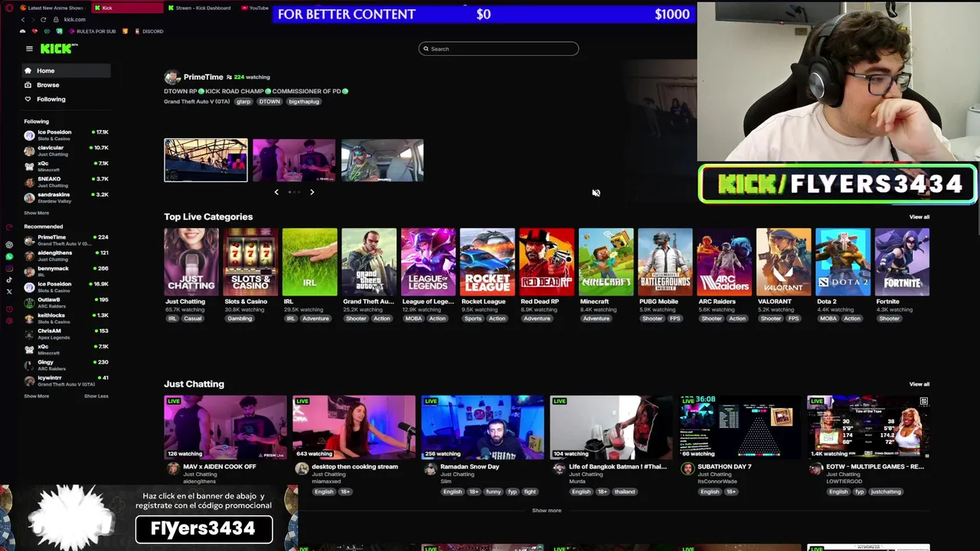Open Rocket League category cover
Viewport: 980px width, 551px height.
click(x=488, y=262)
